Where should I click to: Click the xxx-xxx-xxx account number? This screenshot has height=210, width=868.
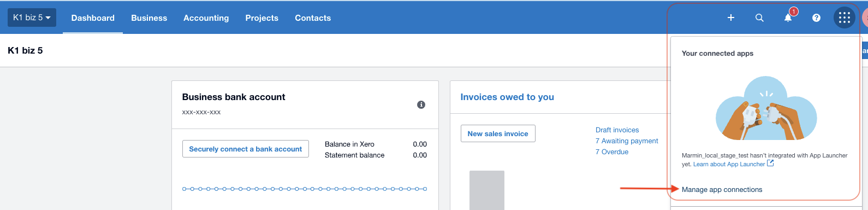[x=201, y=112]
